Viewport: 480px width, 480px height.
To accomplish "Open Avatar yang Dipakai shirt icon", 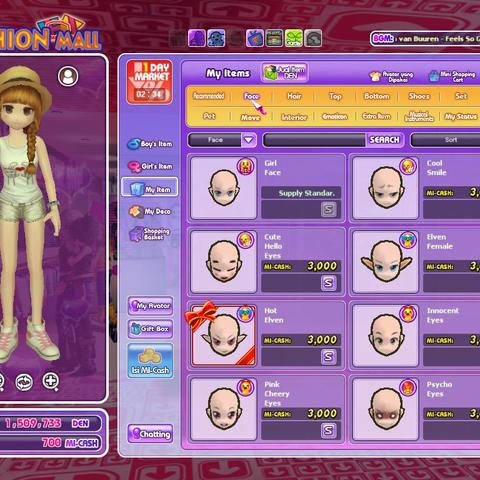I will pyautogui.click(x=375, y=76).
